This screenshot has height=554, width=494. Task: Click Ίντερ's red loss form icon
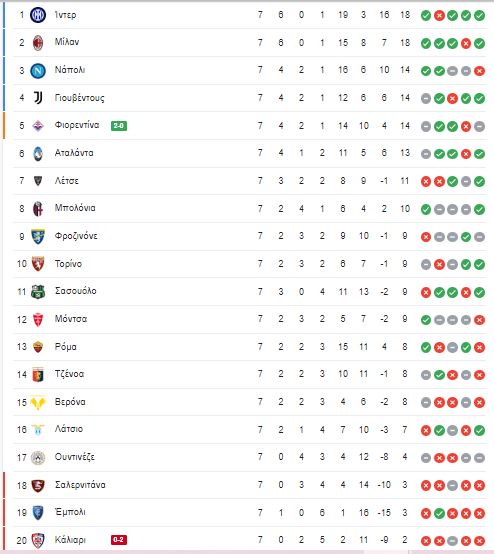(x=439, y=16)
